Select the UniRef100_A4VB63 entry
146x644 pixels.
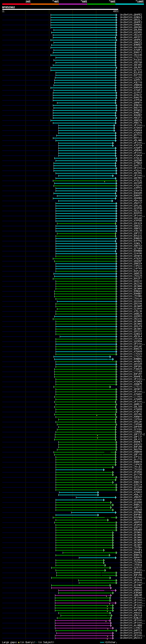coord(131,361)
